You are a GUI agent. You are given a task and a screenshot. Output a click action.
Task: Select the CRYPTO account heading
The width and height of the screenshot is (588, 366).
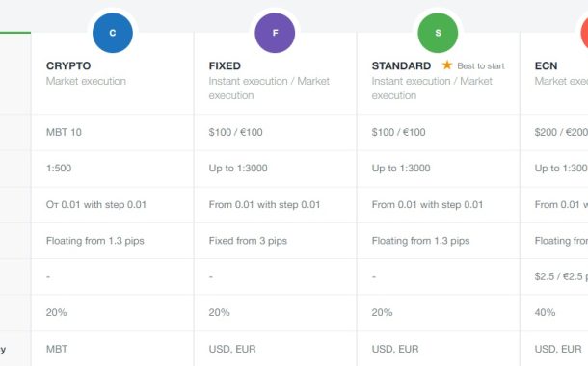[68, 65]
